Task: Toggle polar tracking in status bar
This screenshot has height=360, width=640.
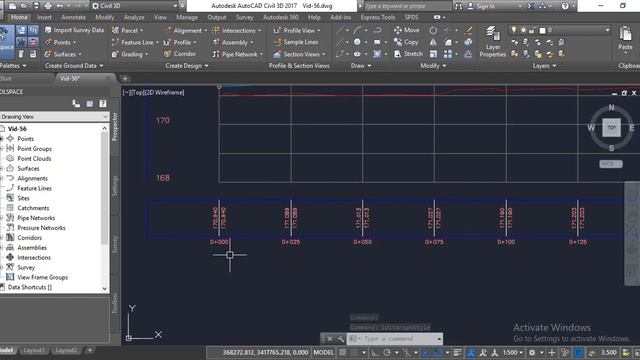Action: [387, 352]
